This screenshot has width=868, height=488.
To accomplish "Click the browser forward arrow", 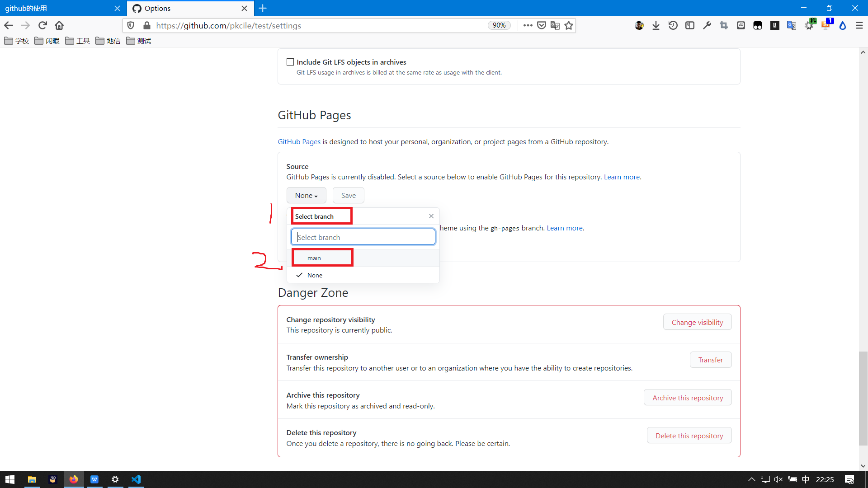I will pos(25,25).
